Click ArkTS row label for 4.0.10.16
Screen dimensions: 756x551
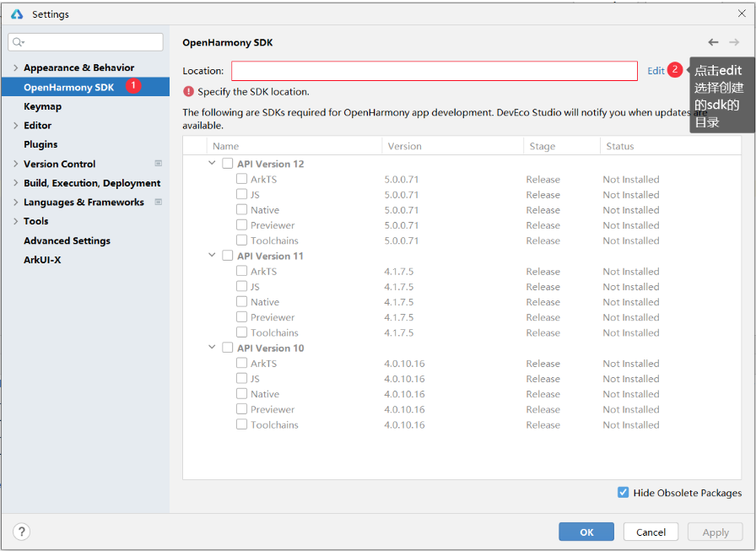pyautogui.click(x=264, y=364)
